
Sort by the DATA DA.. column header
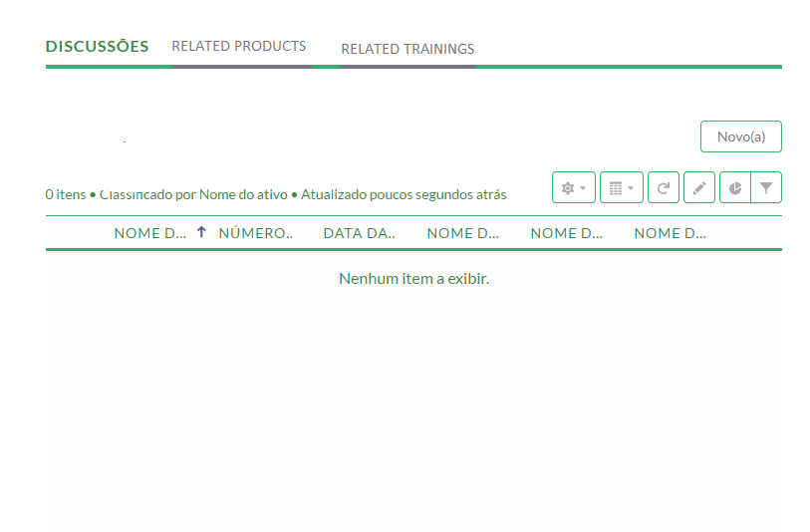click(x=360, y=233)
